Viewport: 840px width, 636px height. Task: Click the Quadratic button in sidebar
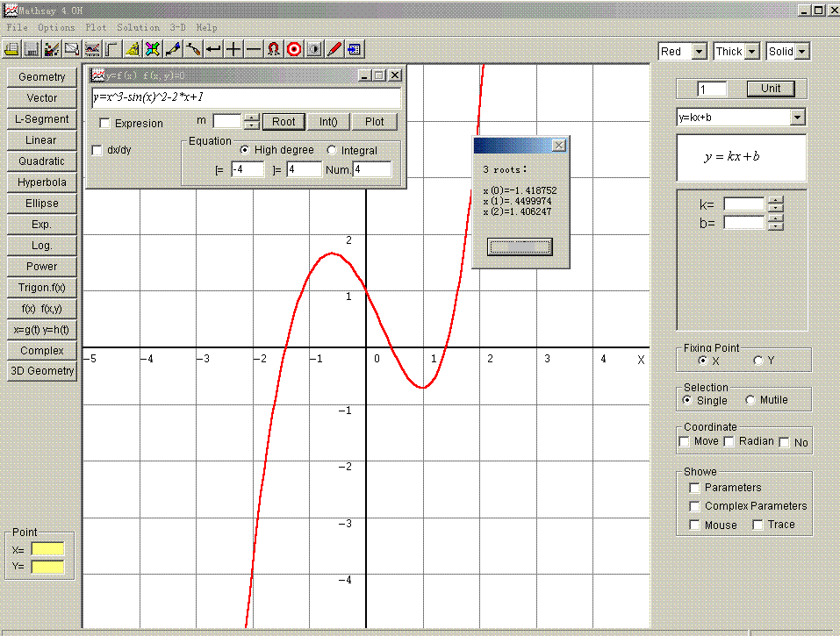(x=41, y=161)
